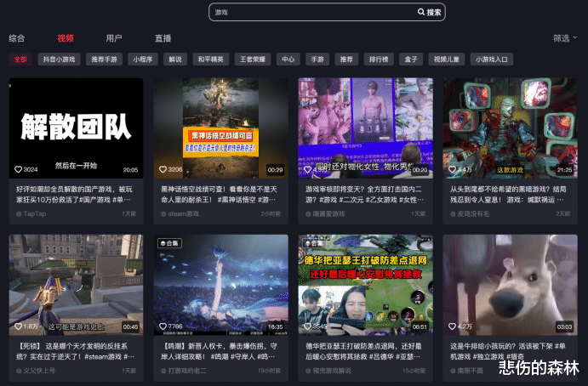The width and height of the screenshot is (588, 386).
Task: Switch to the 综合 tab
Action: (17, 38)
